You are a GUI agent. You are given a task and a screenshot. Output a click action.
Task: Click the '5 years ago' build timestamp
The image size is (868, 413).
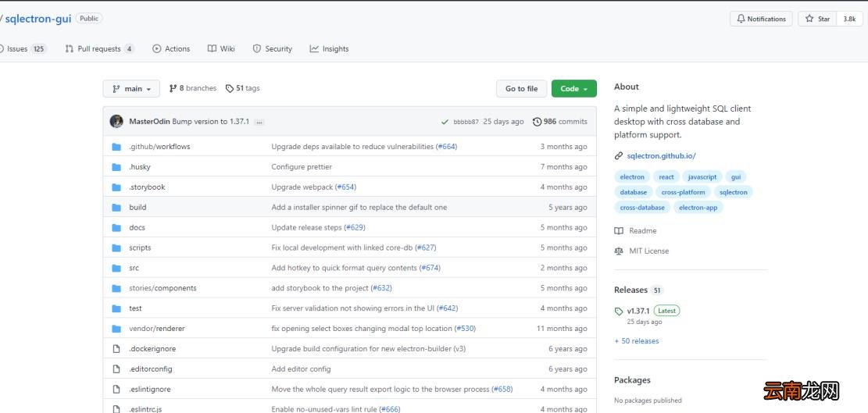pyautogui.click(x=568, y=208)
